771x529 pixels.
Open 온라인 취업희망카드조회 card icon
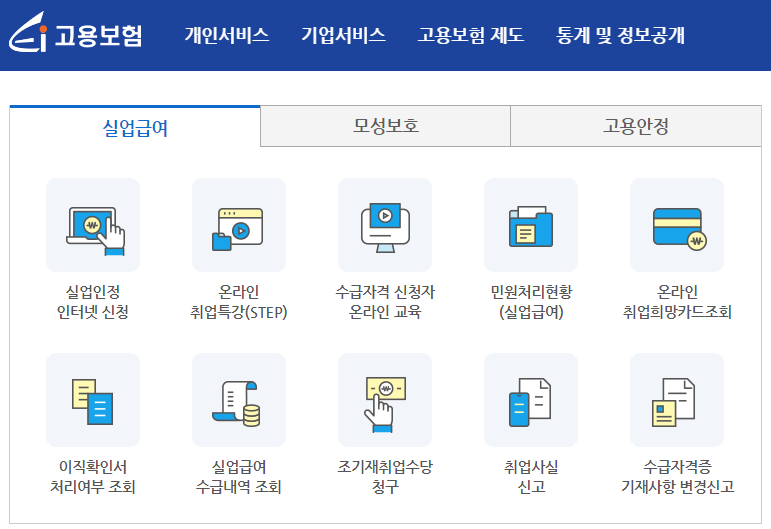[677, 225]
